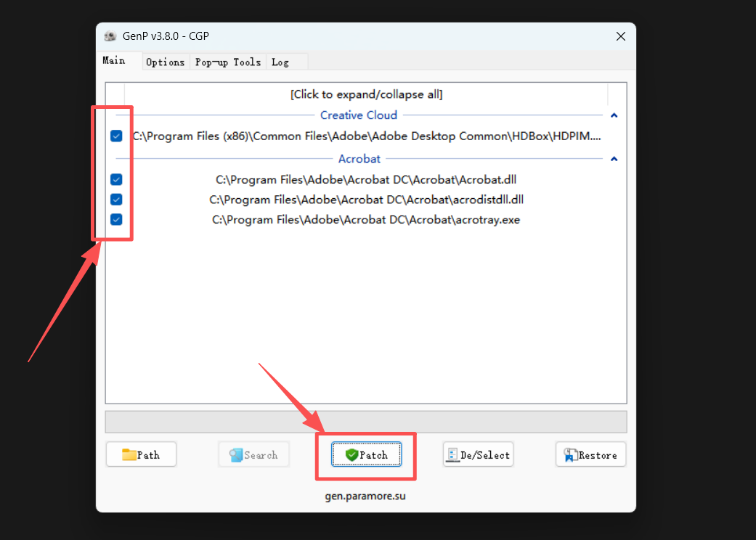Open the gen.paramore.su link
Image resolution: width=756 pixels, height=540 pixels.
point(365,496)
